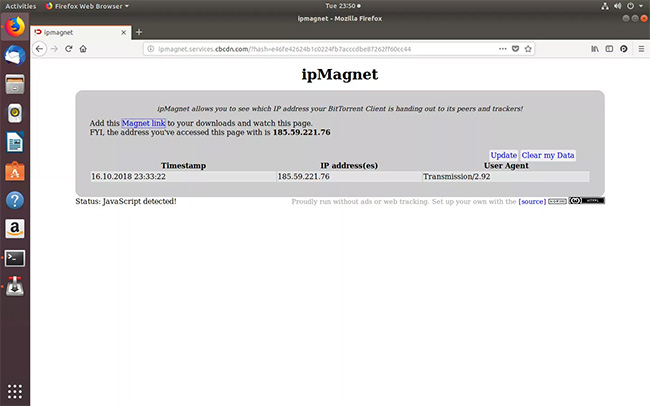Open the [source] link
The width and height of the screenshot is (650, 406).
click(532, 202)
